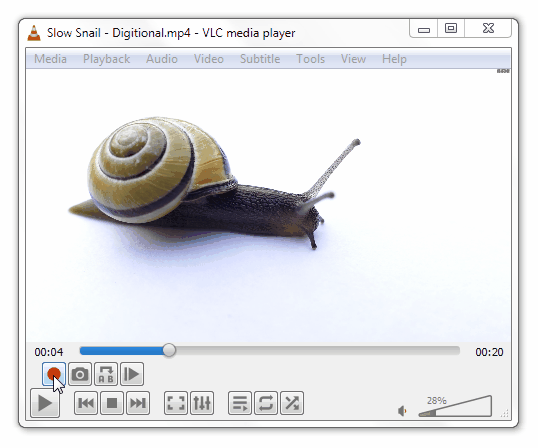
Task: Open the Playback menu
Action: 107,59
